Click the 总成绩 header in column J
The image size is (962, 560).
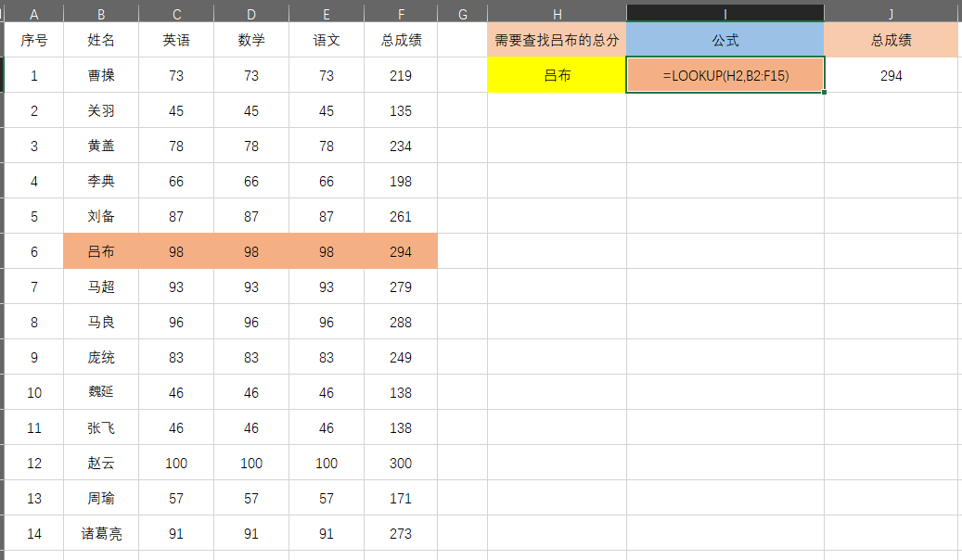892,40
